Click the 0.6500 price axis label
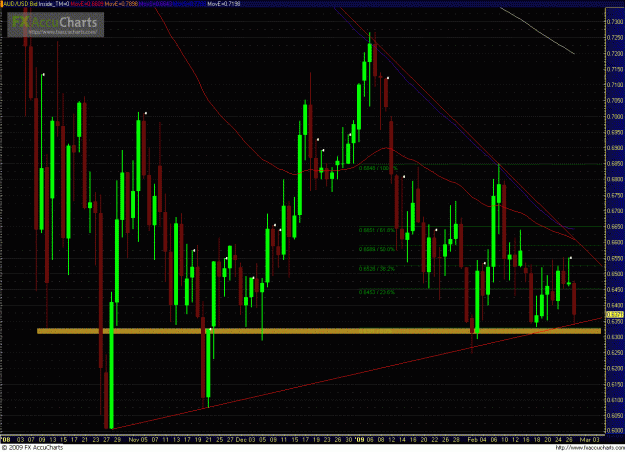 click(615, 273)
